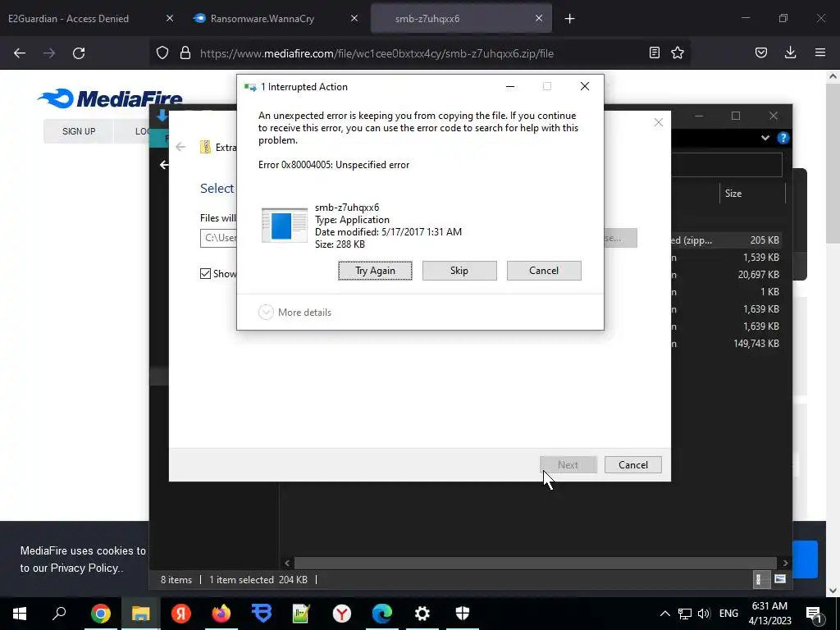Switch to Ransomware.WannaCry tab

pos(262,19)
